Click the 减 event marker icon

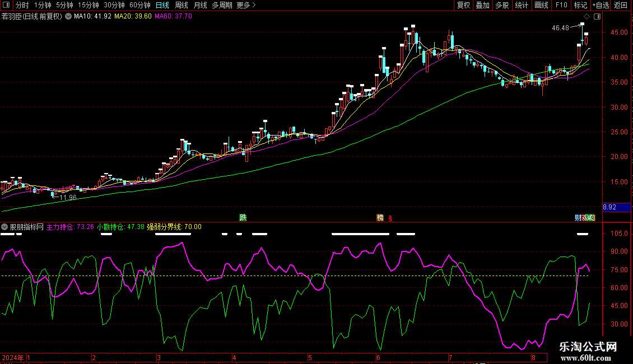tap(590, 217)
